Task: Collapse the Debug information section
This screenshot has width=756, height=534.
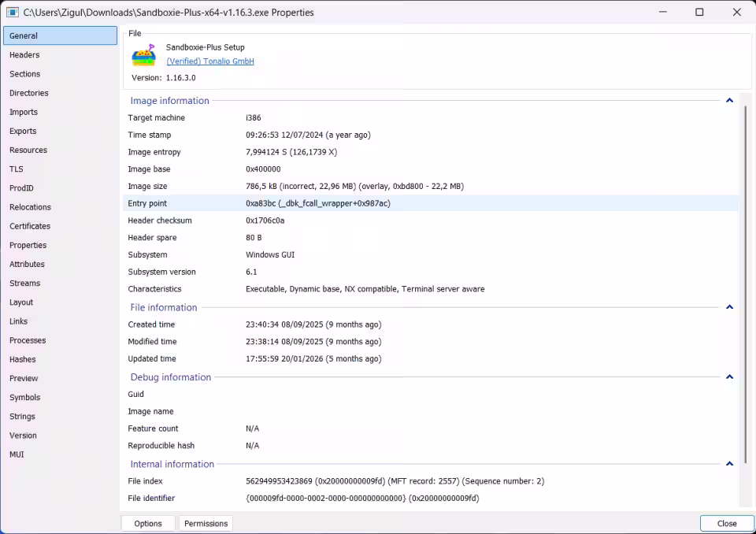Action: (729, 376)
